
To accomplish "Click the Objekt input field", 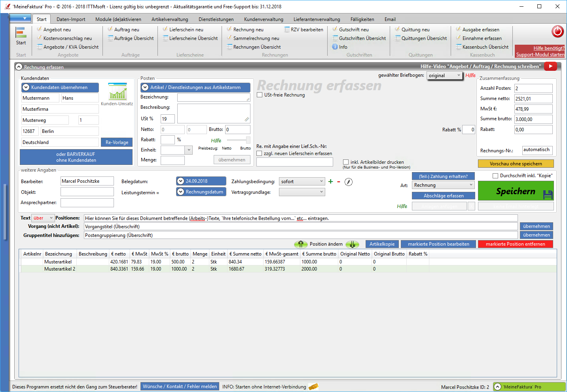I will pos(87,192).
